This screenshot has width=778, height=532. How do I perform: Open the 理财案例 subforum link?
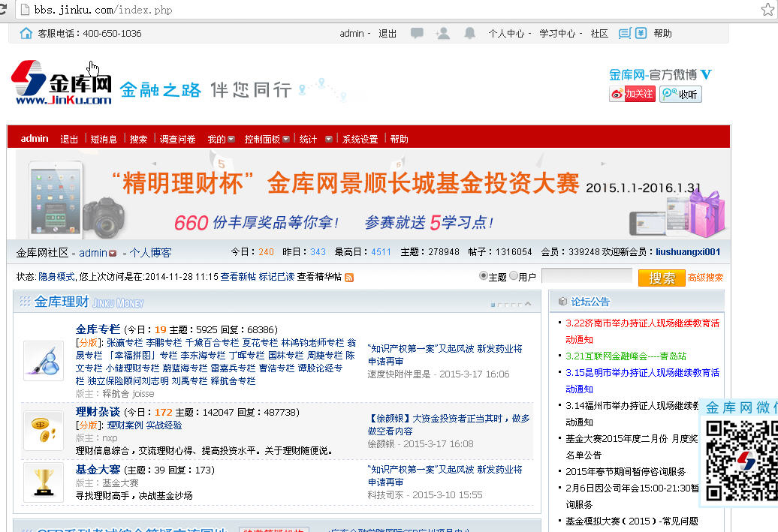(x=125, y=425)
